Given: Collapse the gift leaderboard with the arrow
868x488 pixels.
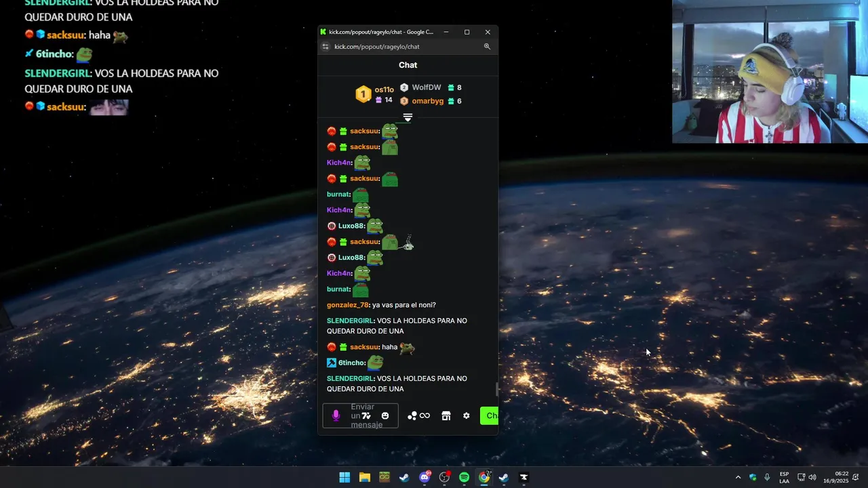Looking at the screenshot, I should pos(408,117).
